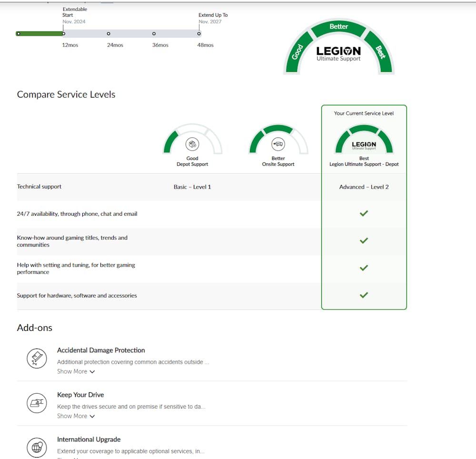This screenshot has width=476, height=459.
Task: Select the 36mos warranty timeline marker
Action: tap(154, 34)
